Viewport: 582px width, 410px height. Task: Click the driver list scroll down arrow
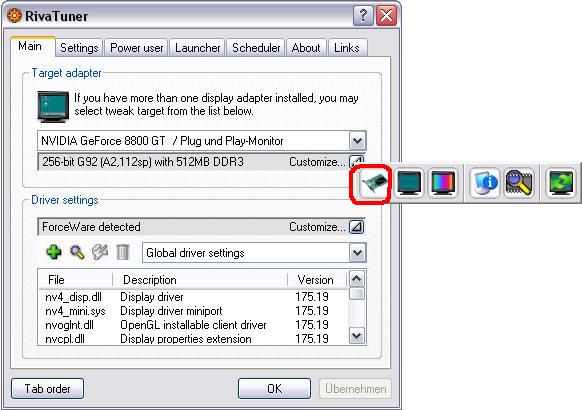(x=357, y=336)
